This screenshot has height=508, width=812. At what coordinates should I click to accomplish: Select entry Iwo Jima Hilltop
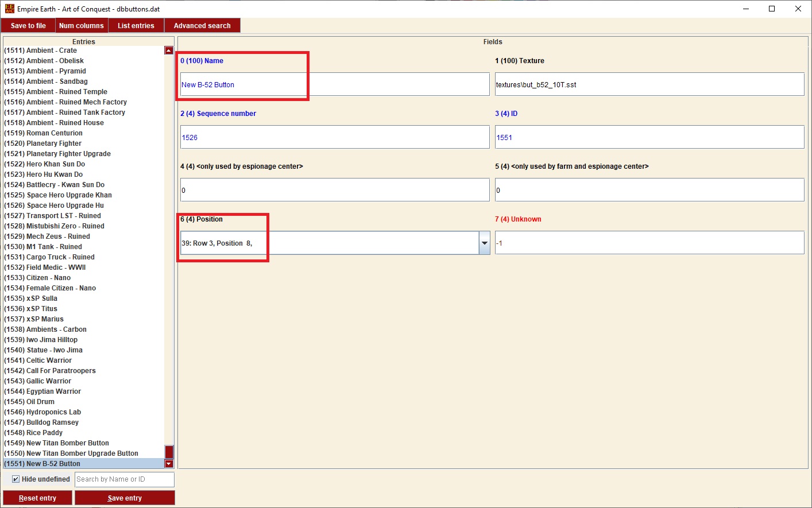[x=84, y=340]
